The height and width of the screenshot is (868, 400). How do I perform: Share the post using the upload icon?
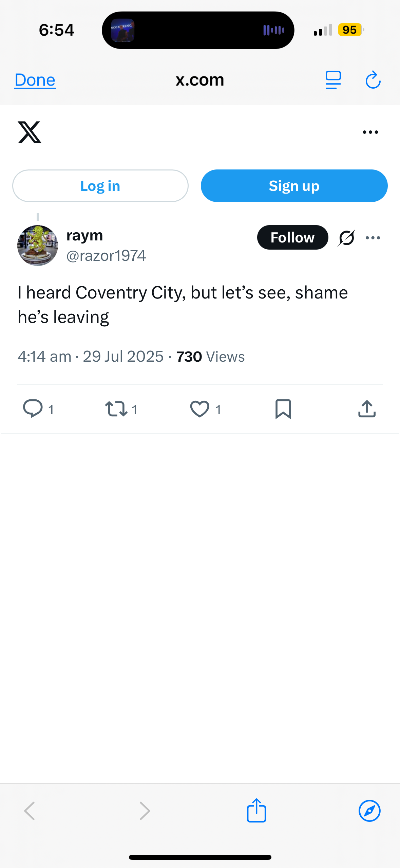(x=367, y=409)
